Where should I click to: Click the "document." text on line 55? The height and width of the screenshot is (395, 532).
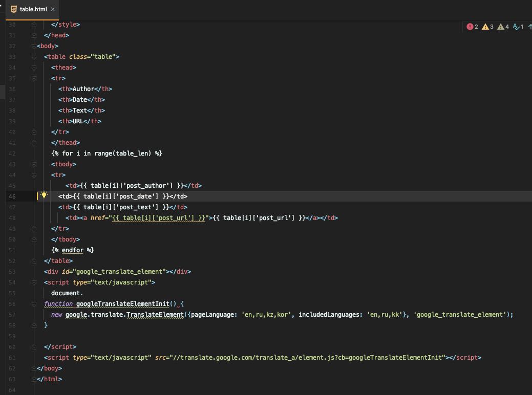click(x=67, y=293)
